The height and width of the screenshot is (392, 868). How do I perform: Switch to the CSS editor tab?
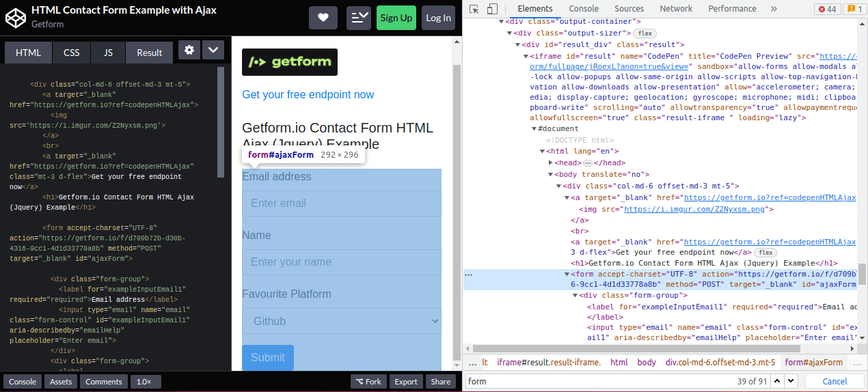[72, 53]
